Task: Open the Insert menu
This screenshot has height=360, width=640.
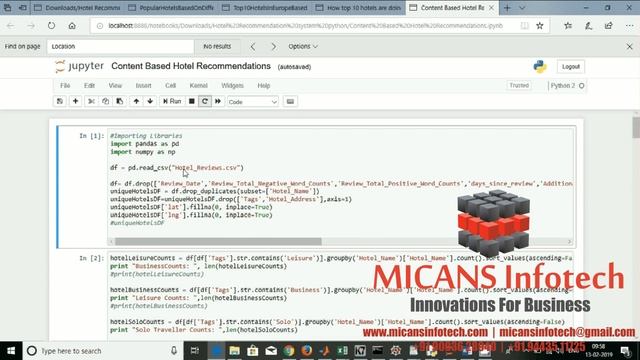Action: click(143, 86)
